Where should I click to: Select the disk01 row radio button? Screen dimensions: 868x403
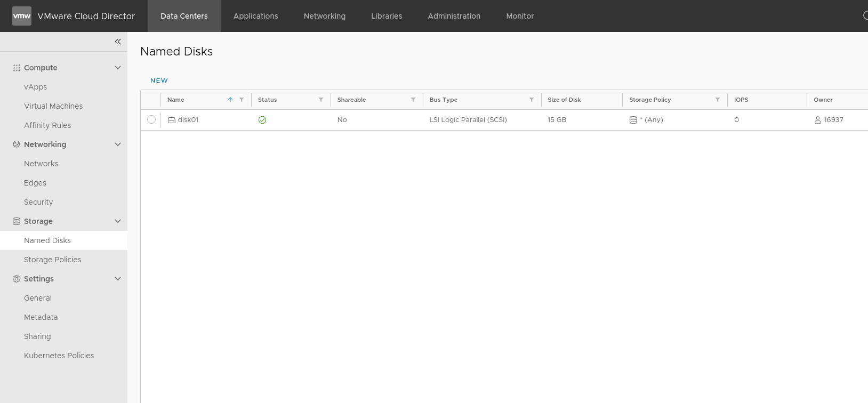click(151, 119)
